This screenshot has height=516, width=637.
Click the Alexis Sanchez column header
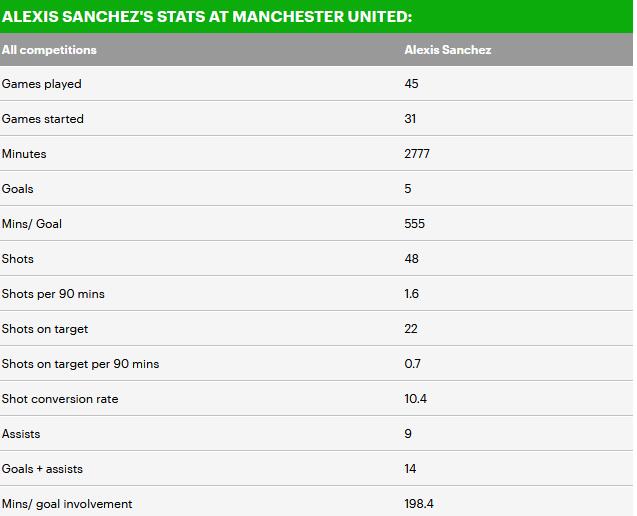(x=447, y=50)
